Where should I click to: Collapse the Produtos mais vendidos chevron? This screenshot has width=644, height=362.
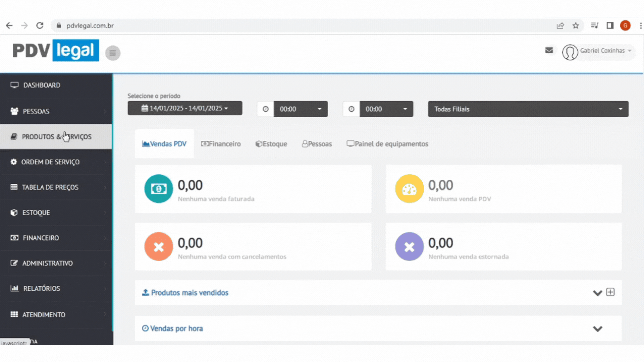tap(597, 293)
